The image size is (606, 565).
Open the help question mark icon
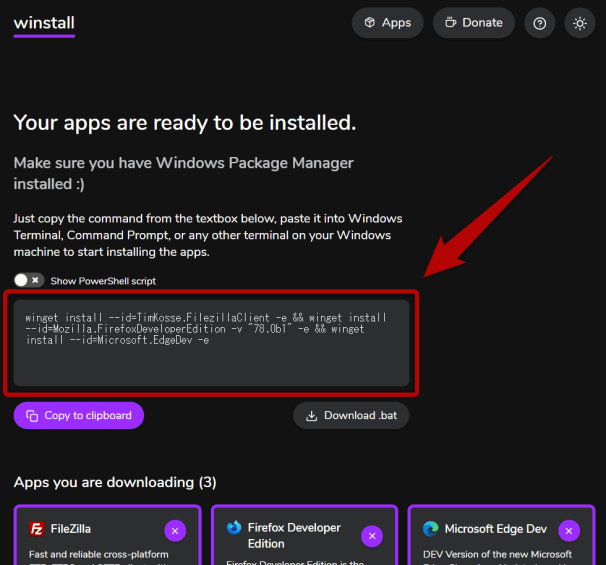540,23
